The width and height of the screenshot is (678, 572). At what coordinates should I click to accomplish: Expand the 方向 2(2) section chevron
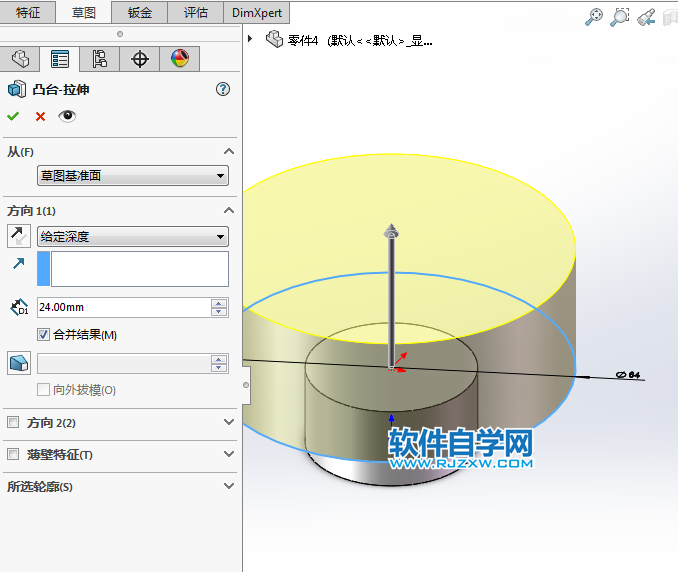(x=229, y=422)
